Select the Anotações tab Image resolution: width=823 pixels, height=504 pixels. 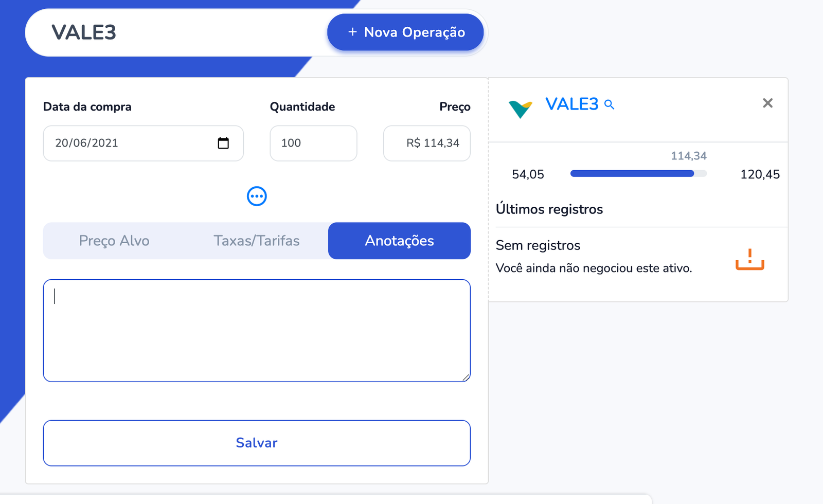tap(399, 241)
